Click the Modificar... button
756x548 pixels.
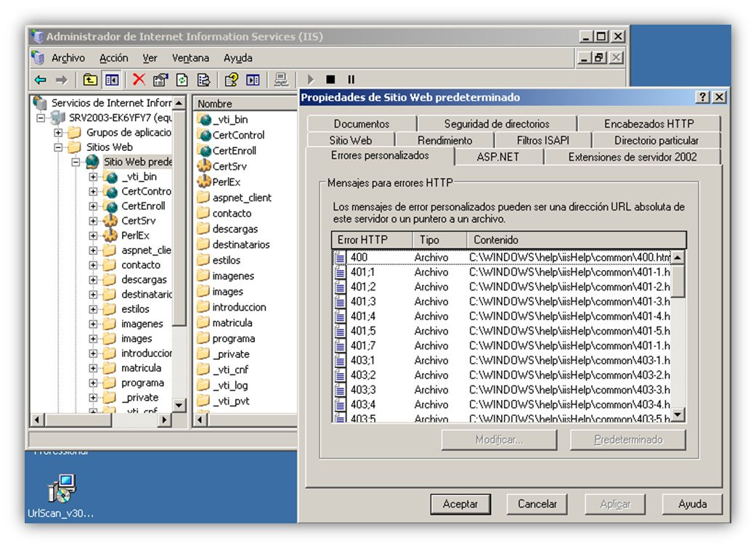(499, 440)
